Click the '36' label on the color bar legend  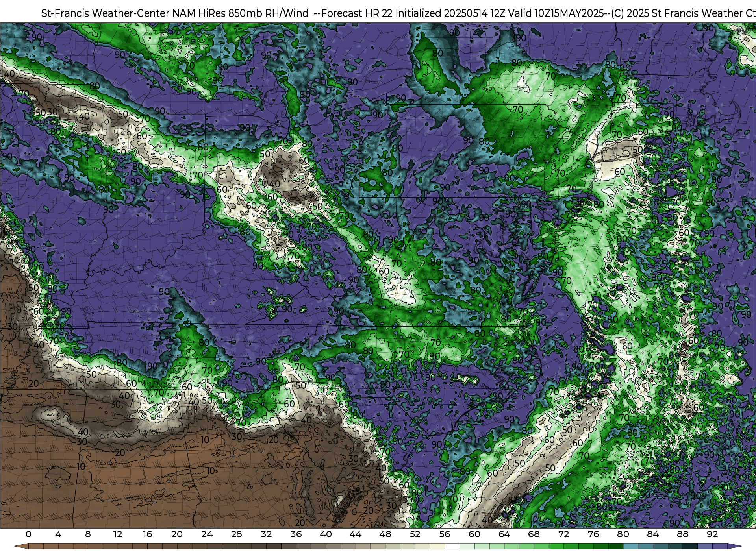296,534
